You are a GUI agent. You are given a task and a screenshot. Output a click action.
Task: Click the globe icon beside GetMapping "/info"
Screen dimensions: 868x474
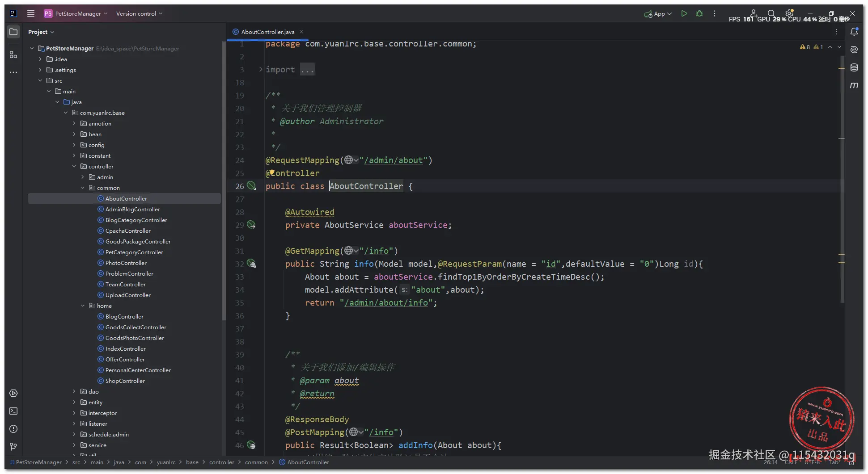[x=349, y=251]
